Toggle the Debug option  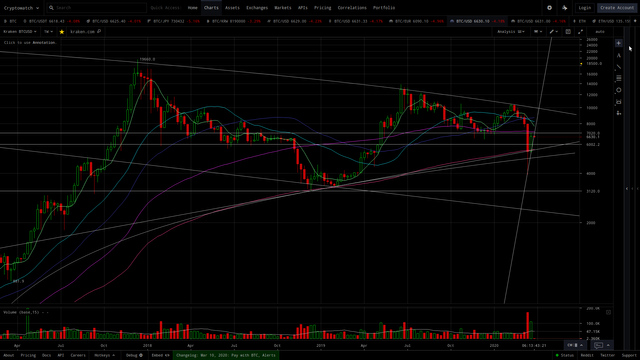[x=134, y=356]
